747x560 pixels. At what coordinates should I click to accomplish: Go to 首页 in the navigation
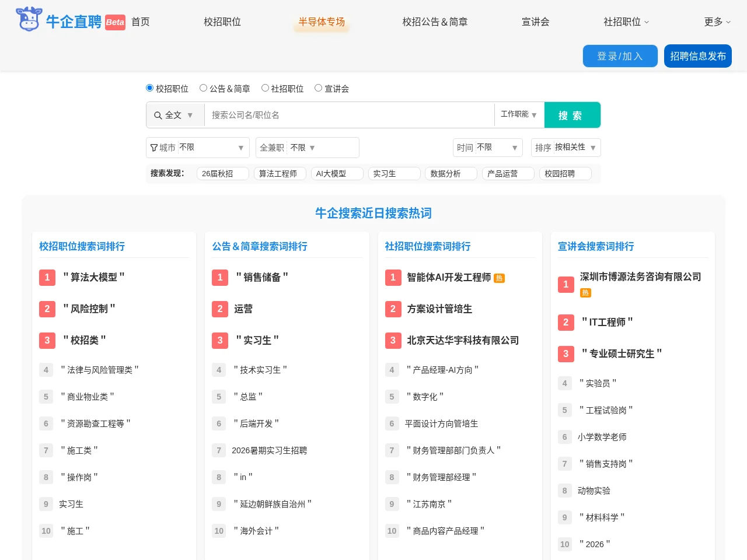click(141, 22)
